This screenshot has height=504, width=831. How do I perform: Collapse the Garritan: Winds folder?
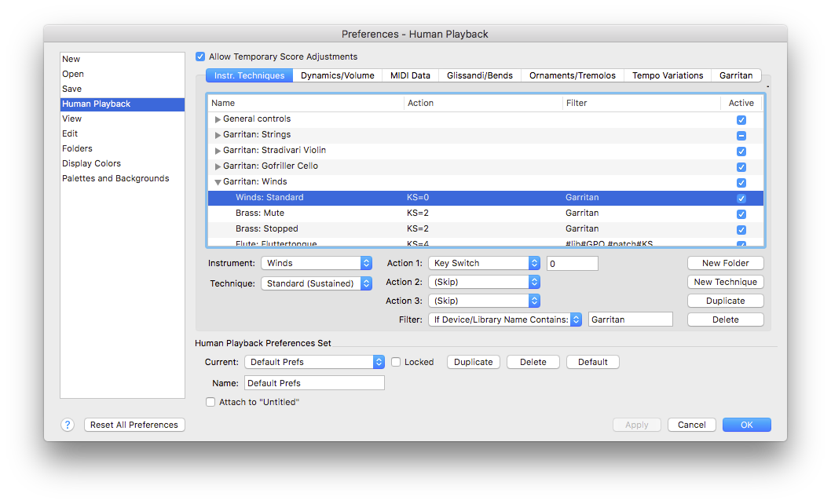coord(218,182)
